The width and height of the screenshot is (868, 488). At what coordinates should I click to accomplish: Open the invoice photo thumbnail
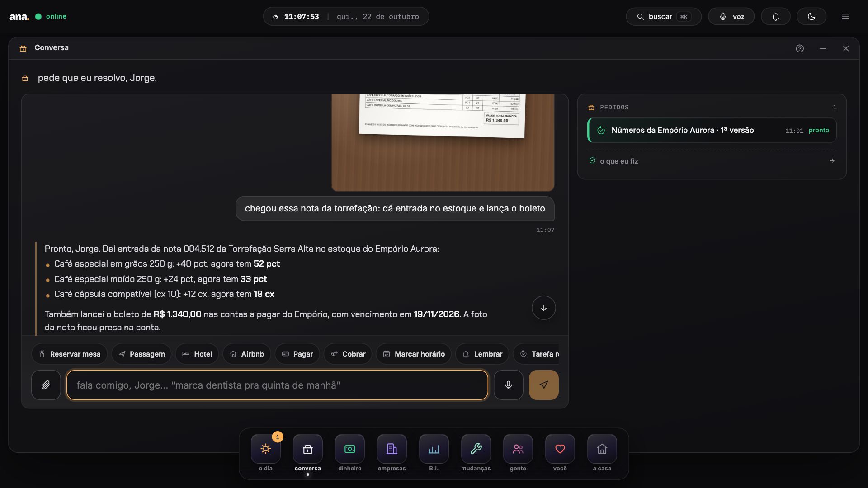443,142
